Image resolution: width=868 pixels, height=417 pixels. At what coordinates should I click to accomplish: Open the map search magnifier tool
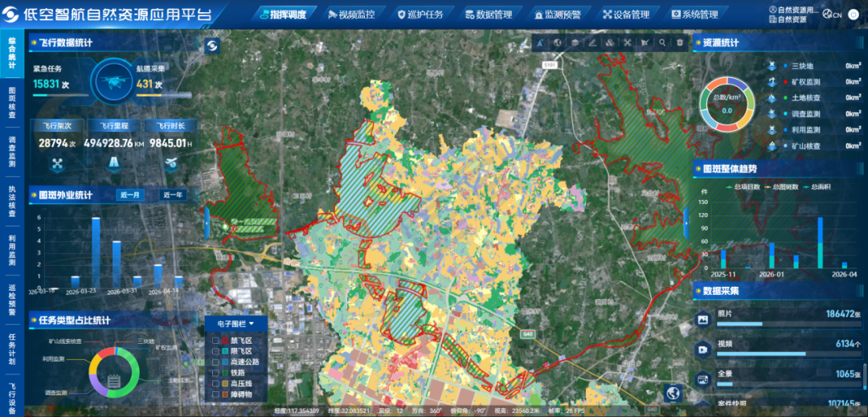pyautogui.click(x=661, y=43)
